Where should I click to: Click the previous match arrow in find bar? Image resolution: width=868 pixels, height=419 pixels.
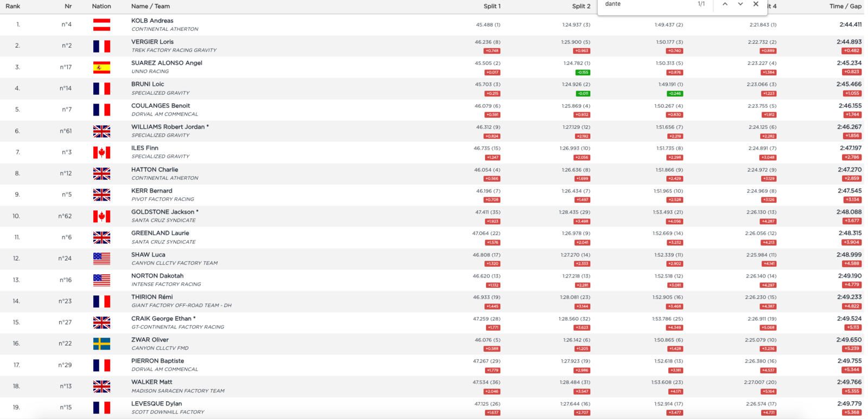point(725,4)
